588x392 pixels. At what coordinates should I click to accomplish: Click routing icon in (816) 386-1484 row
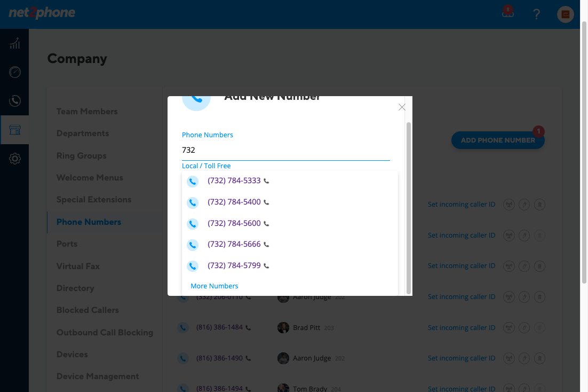point(509,328)
